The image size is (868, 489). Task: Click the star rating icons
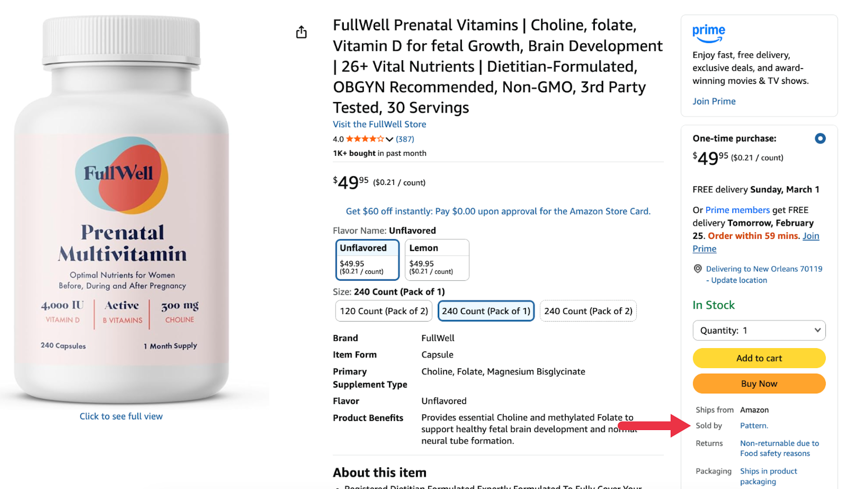point(365,139)
